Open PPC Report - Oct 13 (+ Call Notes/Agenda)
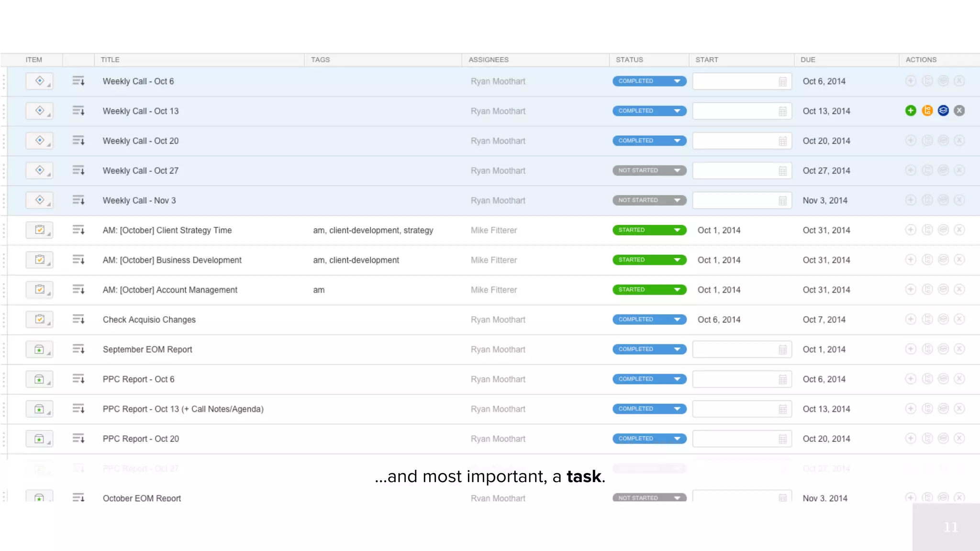Image resolution: width=980 pixels, height=551 pixels. pos(183,409)
